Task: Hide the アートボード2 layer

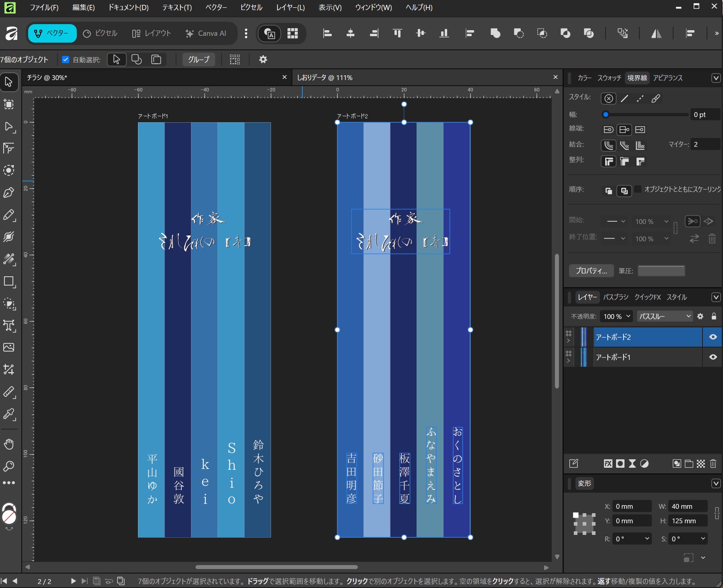Action: [713, 337]
